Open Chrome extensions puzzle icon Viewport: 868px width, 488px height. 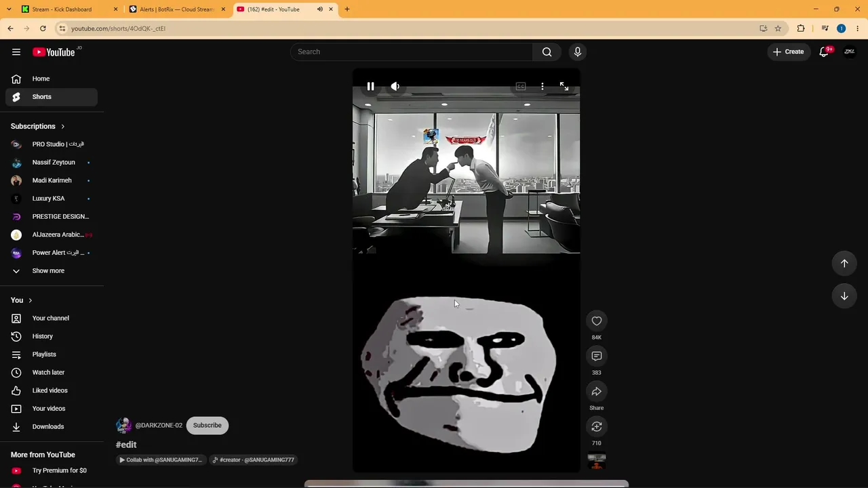coord(801,28)
